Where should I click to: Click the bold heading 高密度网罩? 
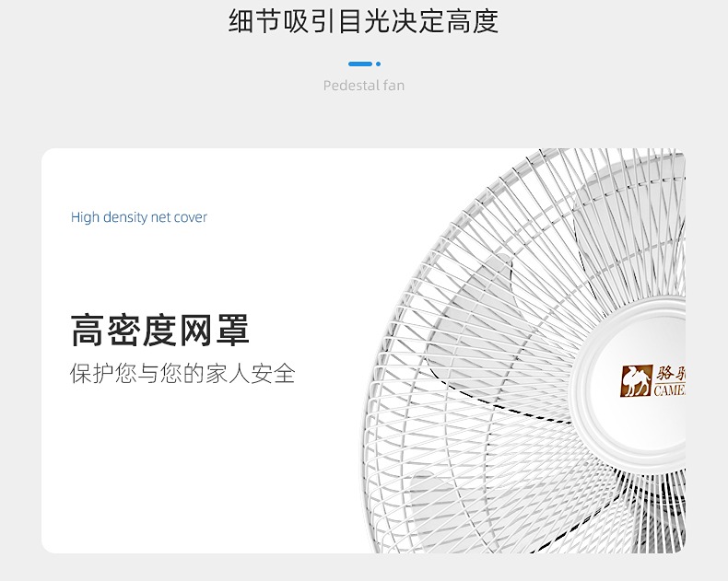[160, 331]
